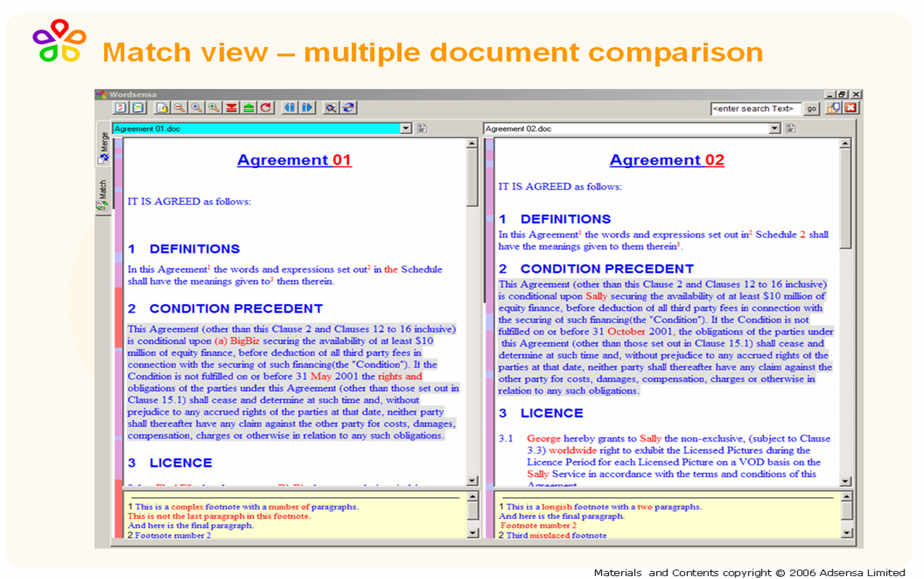Click the red X icon next to go button
The width and height of the screenshot is (924, 579).
(x=850, y=108)
